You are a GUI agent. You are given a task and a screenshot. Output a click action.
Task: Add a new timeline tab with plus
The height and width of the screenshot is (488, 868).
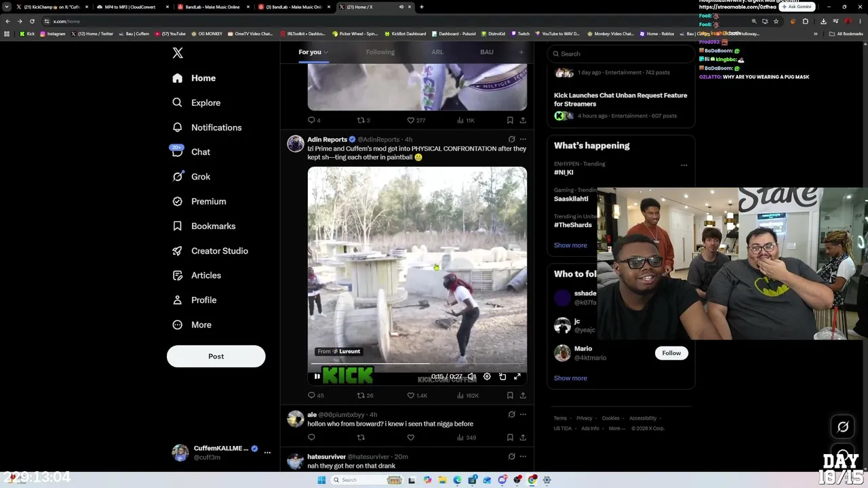click(521, 52)
